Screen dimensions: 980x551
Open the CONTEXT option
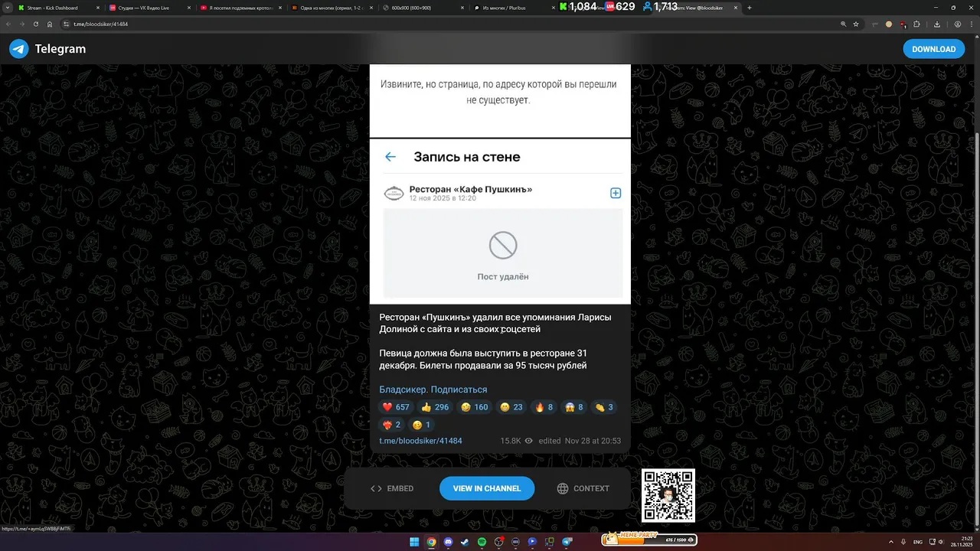(583, 488)
